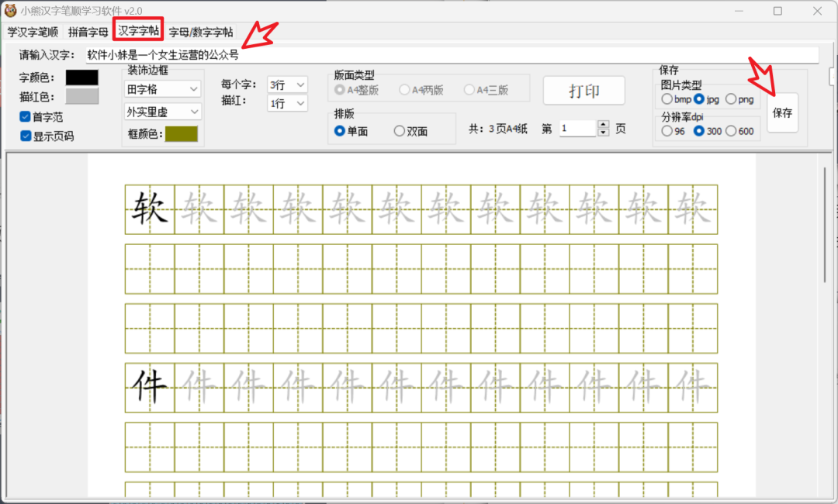Open the 外实里虚 line style dropdown
838x504 pixels.
click(x=163, y=112)
